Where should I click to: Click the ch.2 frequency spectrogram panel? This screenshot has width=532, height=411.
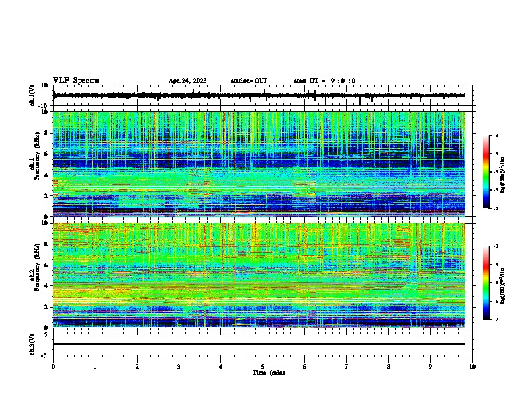[x=259, y=275]
